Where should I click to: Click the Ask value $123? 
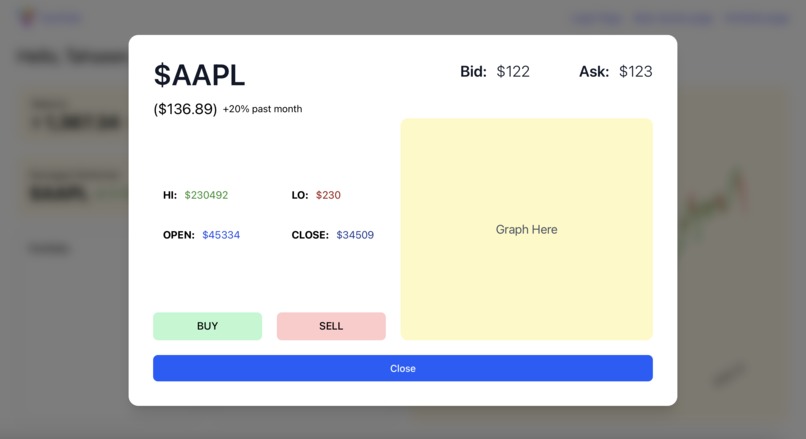pos(635,71)
